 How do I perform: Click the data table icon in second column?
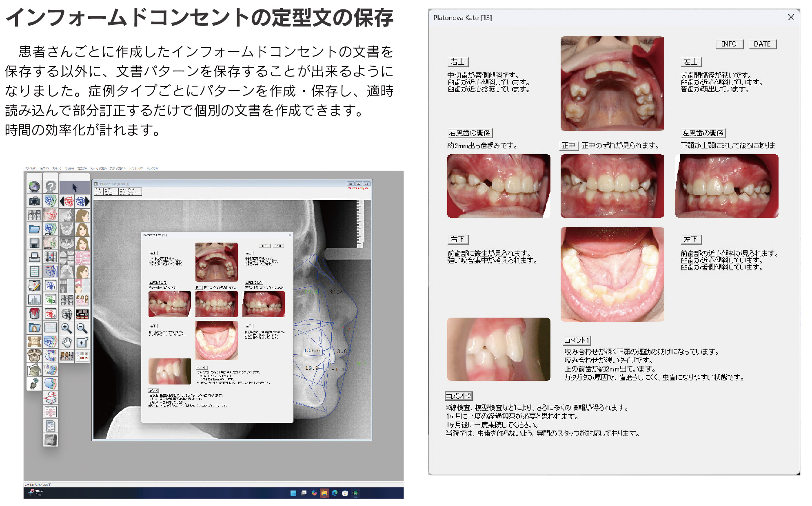(51, 328)
